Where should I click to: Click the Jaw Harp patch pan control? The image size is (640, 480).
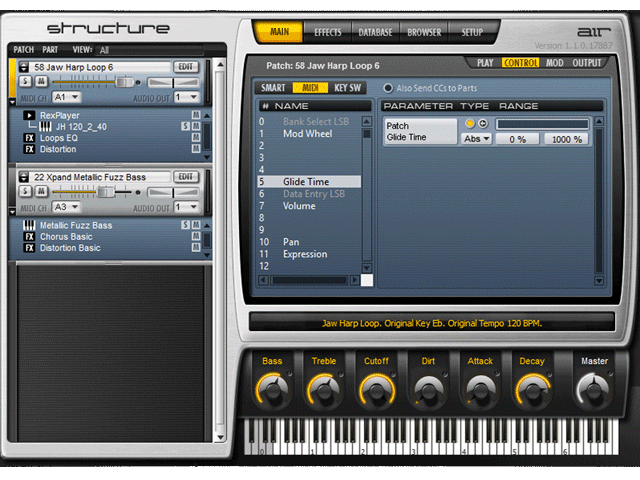tap(173, 82)
